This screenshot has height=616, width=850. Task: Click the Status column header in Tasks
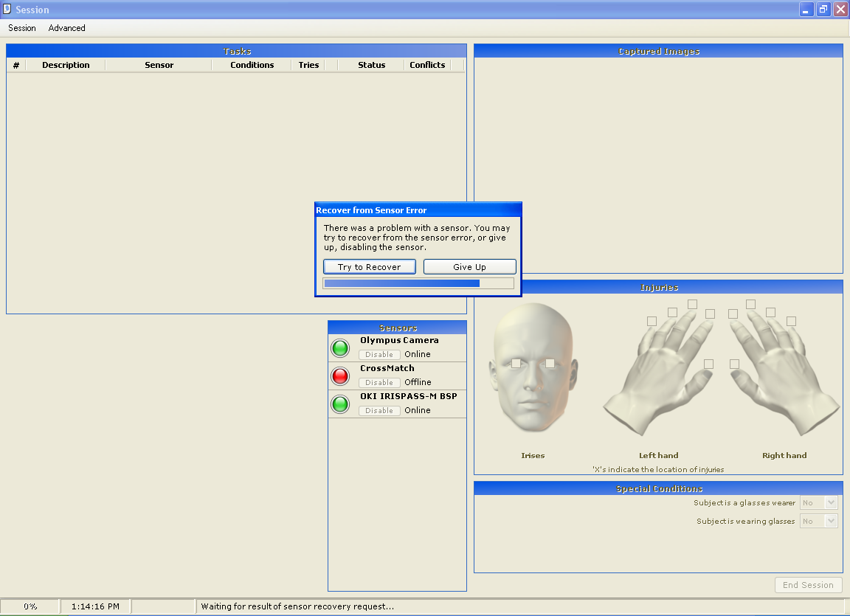pyautogui.click(x=371, y=65)
